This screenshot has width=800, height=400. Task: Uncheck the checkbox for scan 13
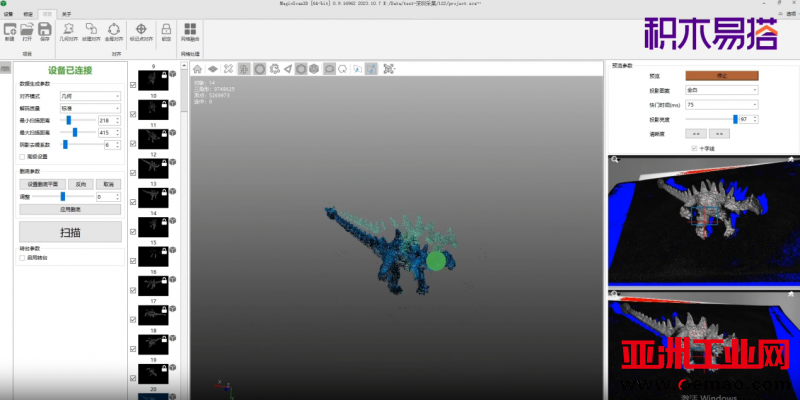(x=133, y=202)
